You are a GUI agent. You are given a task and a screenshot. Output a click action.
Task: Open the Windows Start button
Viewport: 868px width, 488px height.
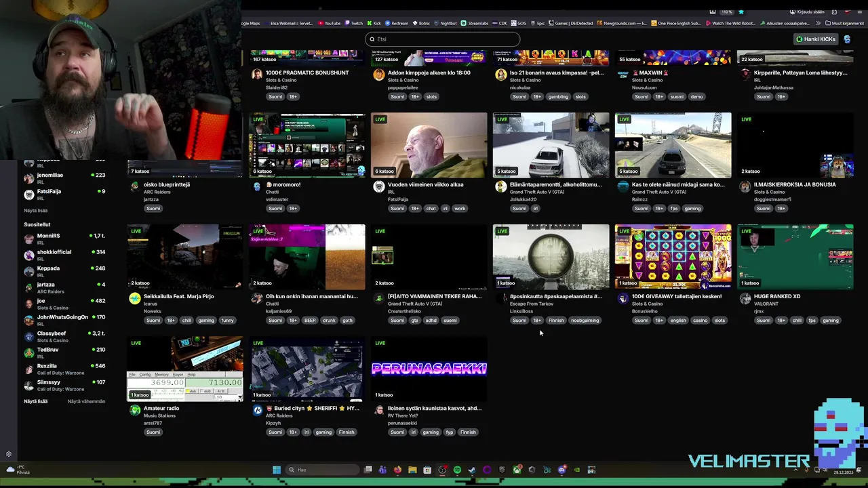coord(277,470)
